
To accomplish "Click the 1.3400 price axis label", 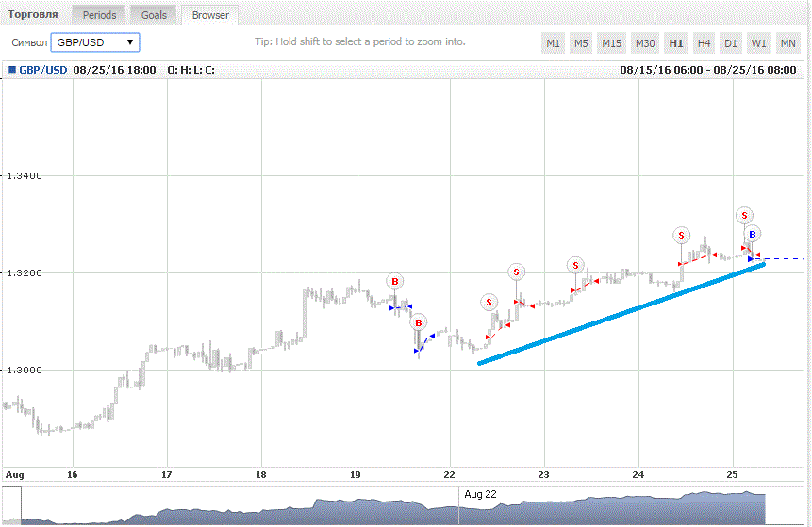I will [25, 176].
